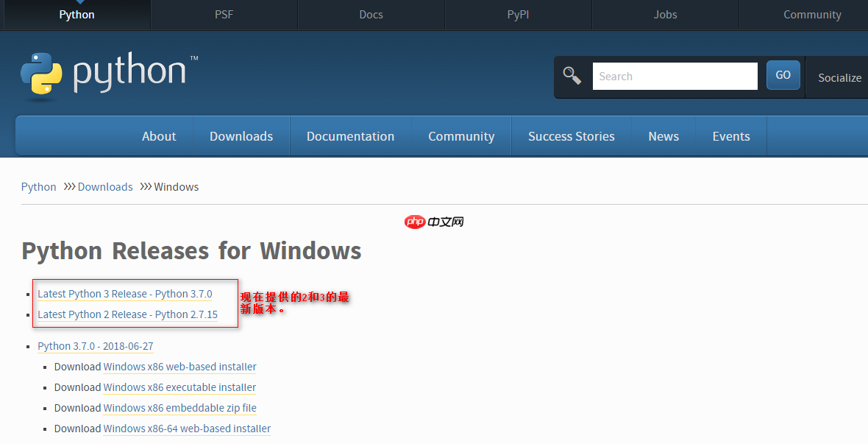Screen dimensions: 868x444
Task: Click the magnifying glass search icon
Action: (x=572, y=74)
